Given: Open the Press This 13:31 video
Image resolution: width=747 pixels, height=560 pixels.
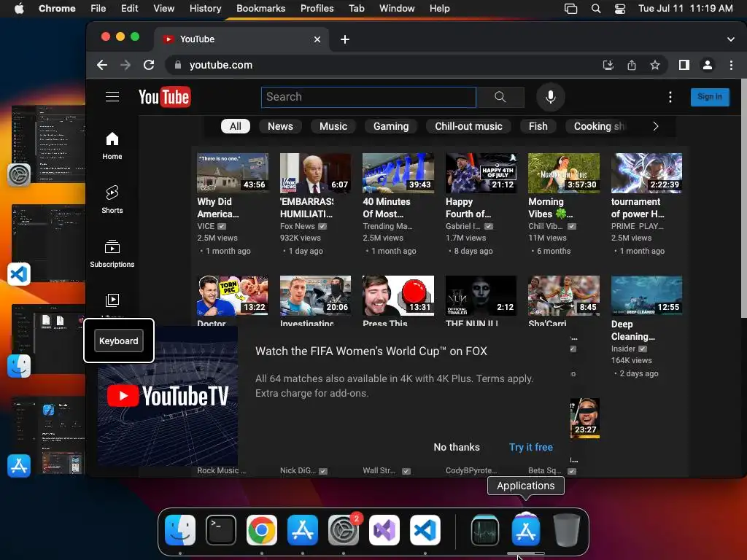Looking at the screenshot, I should [x=398, y=295].
